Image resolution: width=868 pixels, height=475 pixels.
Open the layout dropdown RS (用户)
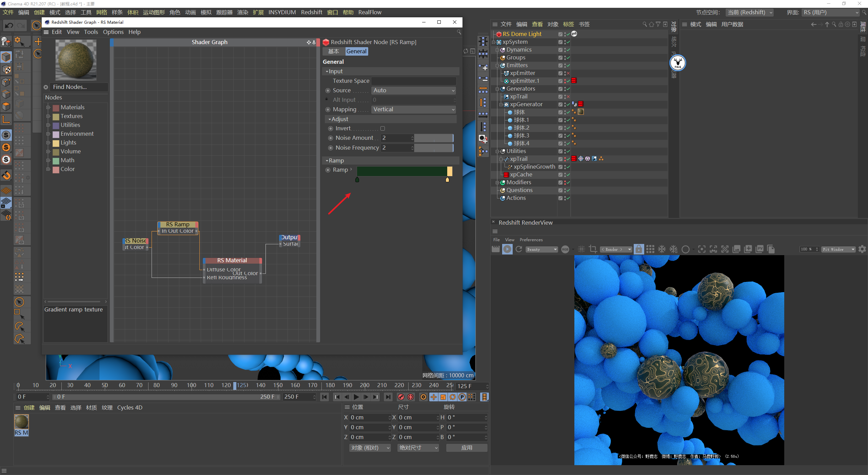[x=831, y=13]
